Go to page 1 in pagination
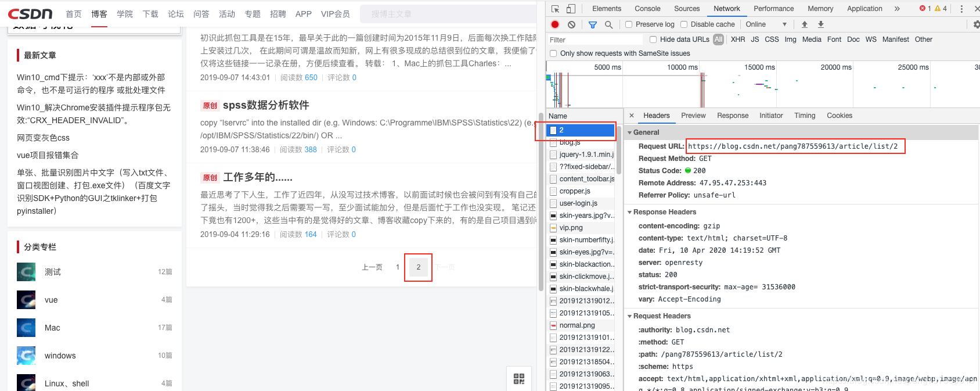Viewport: 980px width, 391px height. (x=398, y=267)
